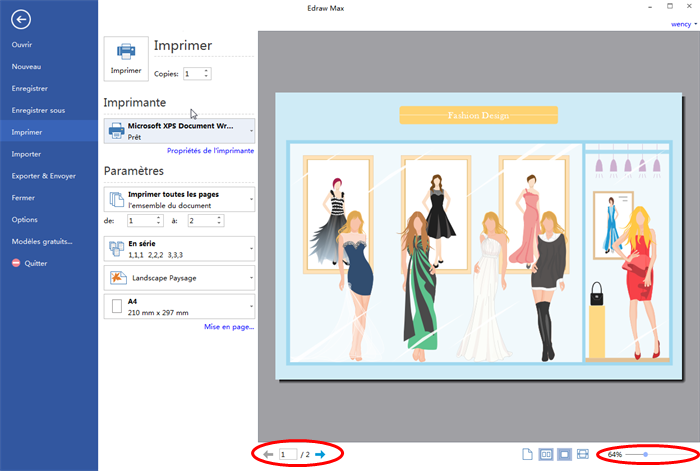
Task: Select the fit whole page icon
Action: [564, 455]
